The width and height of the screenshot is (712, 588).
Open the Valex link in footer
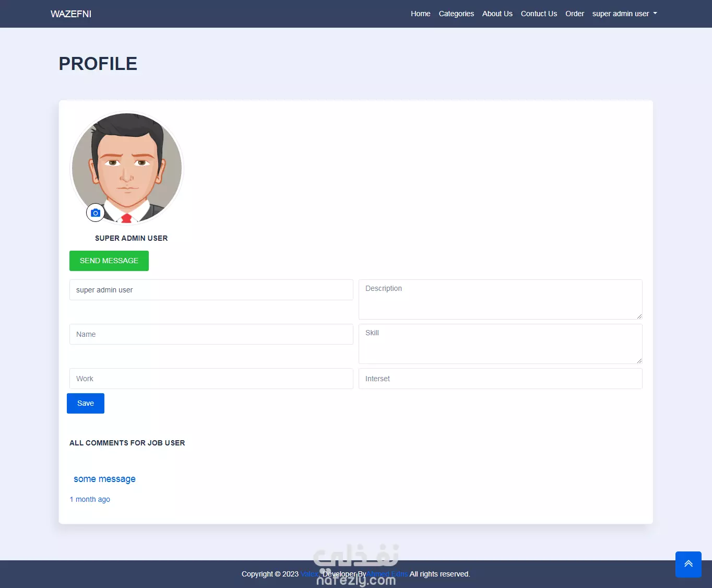[309, 574]
